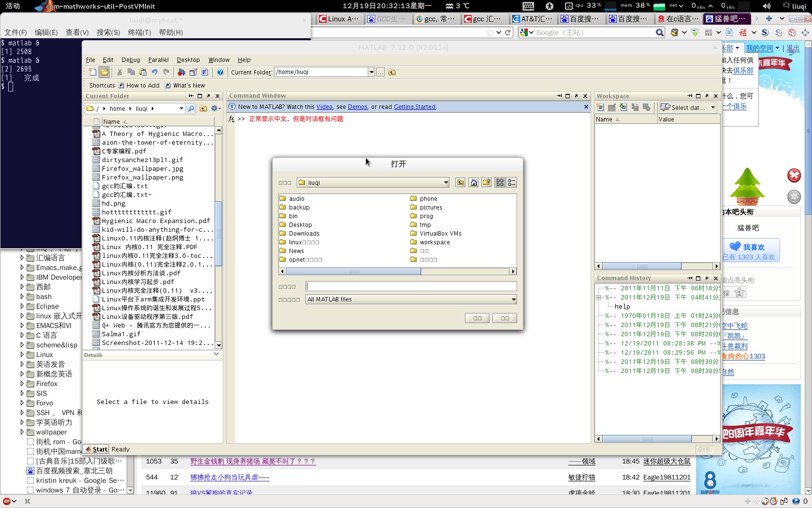Screen dimensions: 812x508
Task: Open the MATLAB File menu
Action: (90, 60)
